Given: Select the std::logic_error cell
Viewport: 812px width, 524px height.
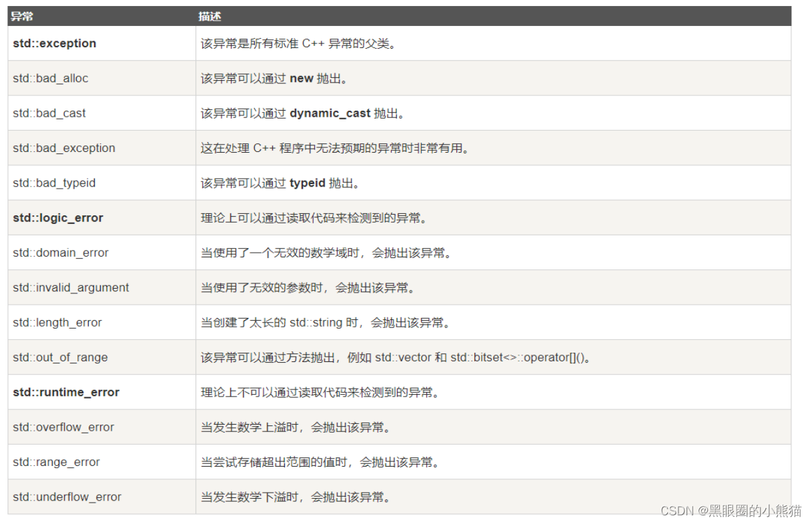Looking at the screenshot, I should (x=101, y=218).
